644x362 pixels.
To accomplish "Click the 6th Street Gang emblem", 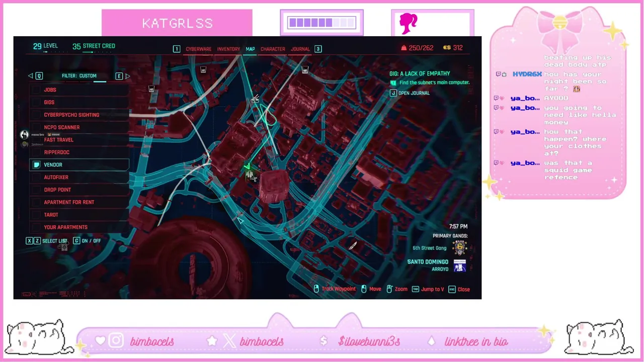I will coord(459,247).
